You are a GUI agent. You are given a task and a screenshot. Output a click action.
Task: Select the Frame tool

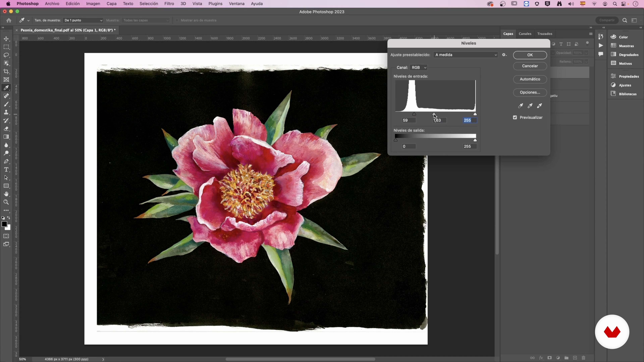pos(6,80)
